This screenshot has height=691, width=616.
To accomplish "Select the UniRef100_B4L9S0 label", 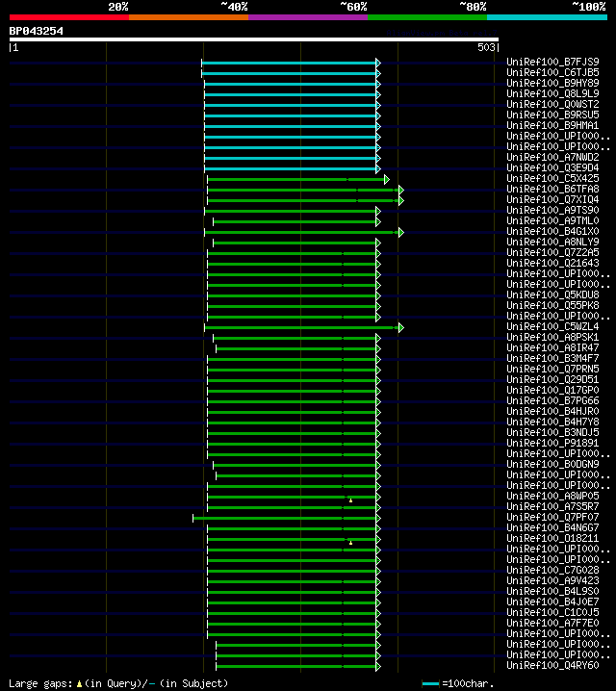I will 552,591.
